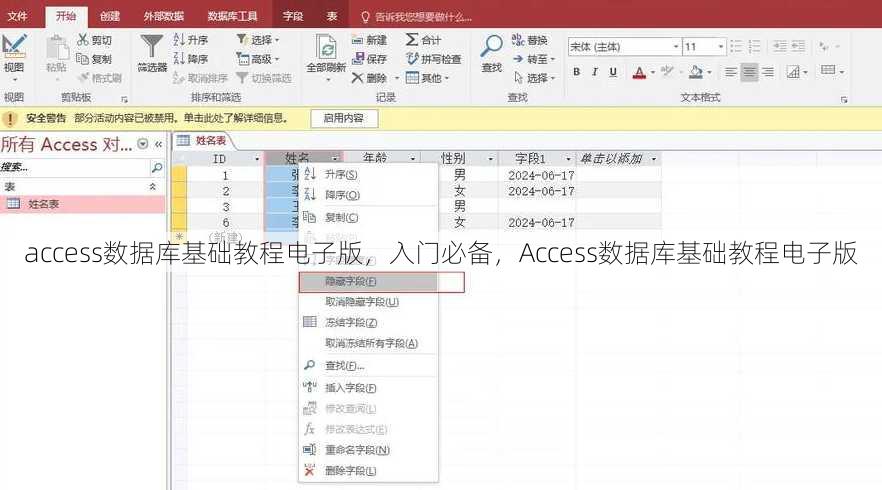
Task: Click the 查找 magnifier in ribbon
Action: click(x=492, y=47)
